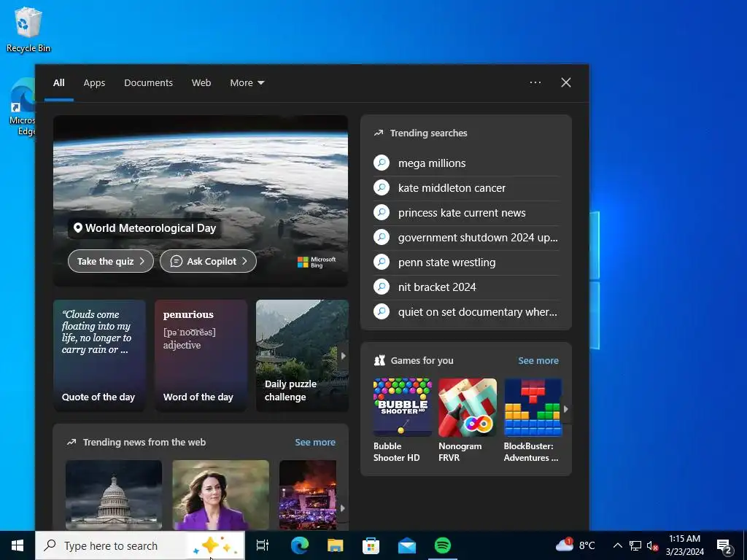Show more games with the right arrow
This screenshot has width=747, height=560.
(x=566, y=408)
